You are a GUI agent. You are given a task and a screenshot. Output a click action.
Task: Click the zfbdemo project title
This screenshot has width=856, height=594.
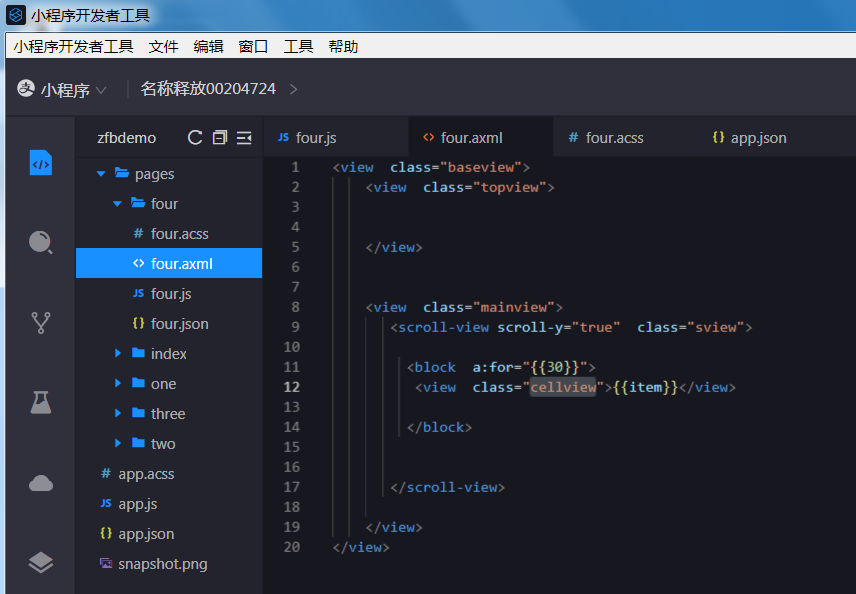127,138
